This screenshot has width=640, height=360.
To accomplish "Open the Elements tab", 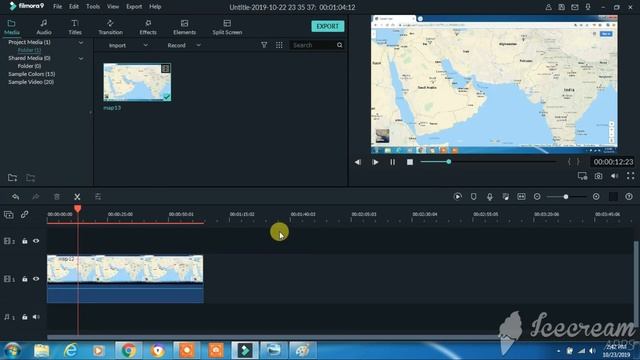I will [x=184, y=27].
